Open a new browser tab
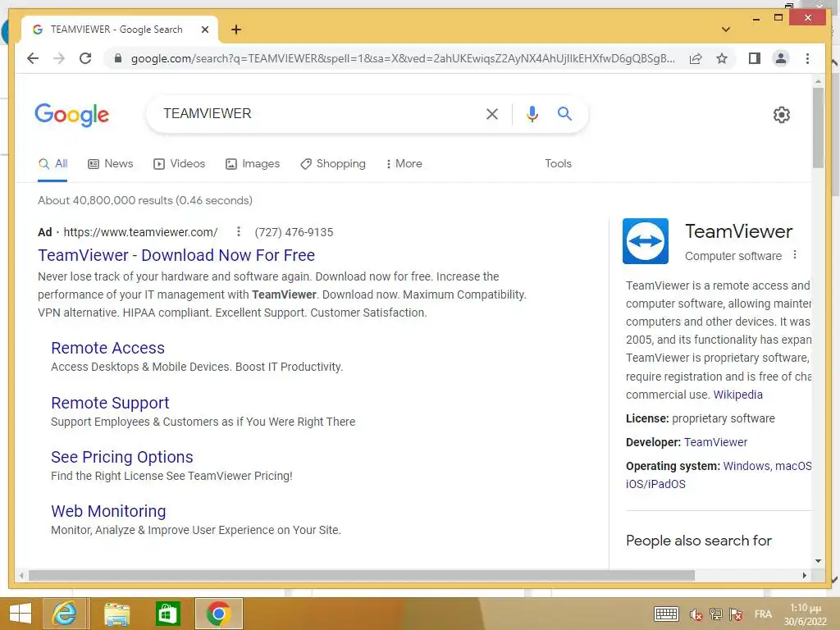840x630 pixels. [x=235, y=30]
